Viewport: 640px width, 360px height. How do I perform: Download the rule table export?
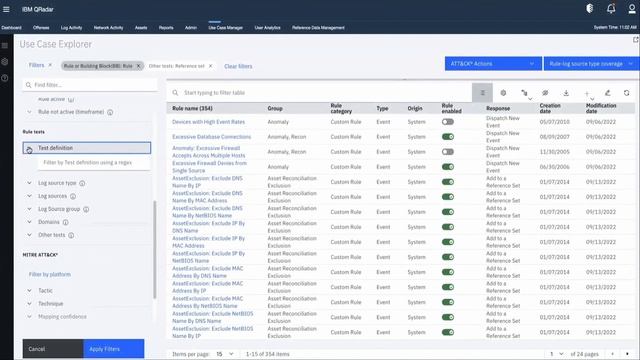(566, 93)
